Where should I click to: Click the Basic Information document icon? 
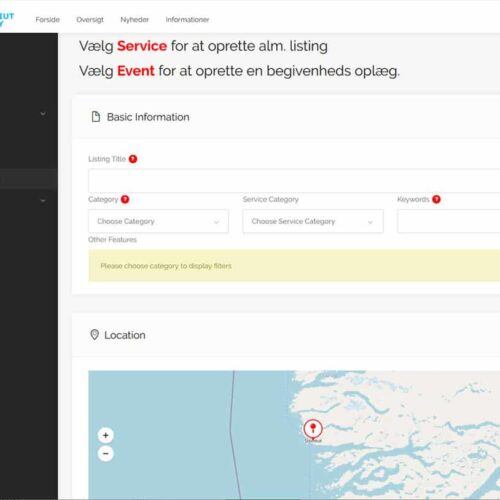point(96,117)
